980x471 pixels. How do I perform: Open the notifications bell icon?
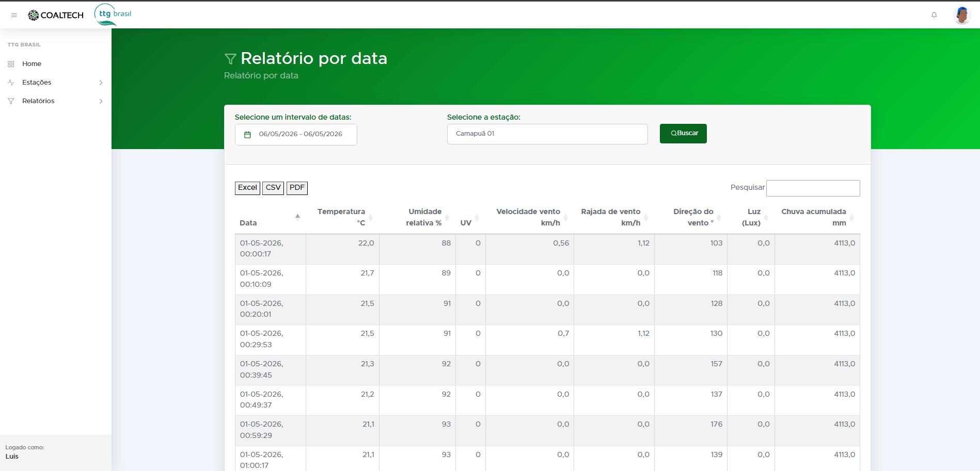(934, 15)
